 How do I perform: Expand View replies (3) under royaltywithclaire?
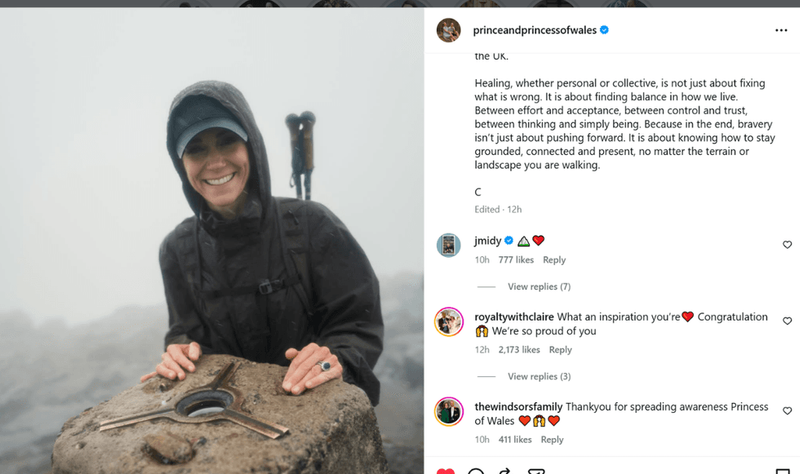point(539,377)
